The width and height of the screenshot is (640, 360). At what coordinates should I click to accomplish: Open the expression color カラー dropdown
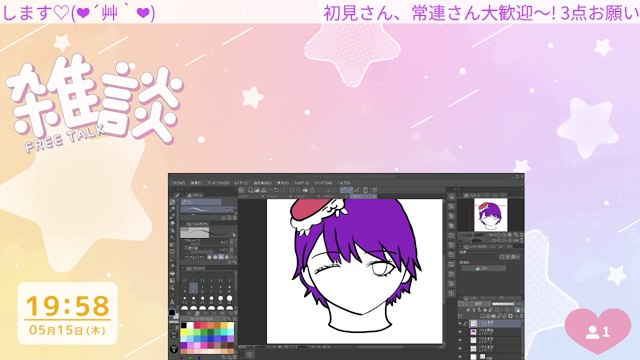click(484, 268)
